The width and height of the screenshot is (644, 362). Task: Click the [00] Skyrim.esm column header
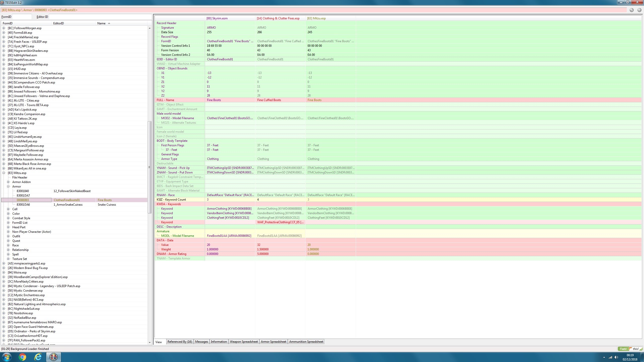[x=230, y=18]
